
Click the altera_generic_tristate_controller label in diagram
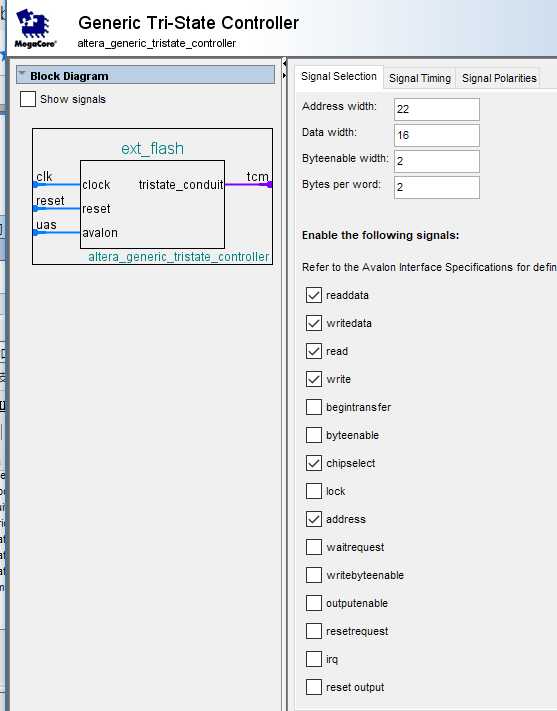(179, 257)
